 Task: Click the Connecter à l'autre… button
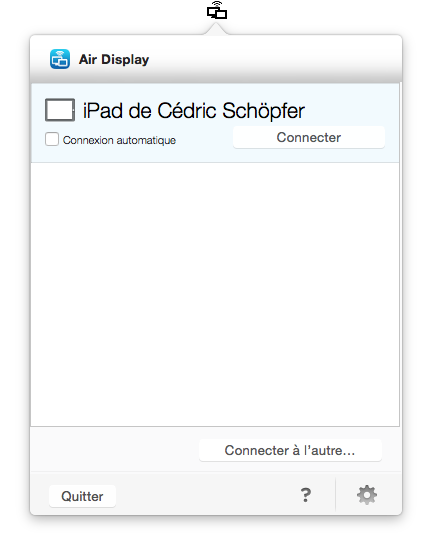pyautogui.click(x=290, y=450)
